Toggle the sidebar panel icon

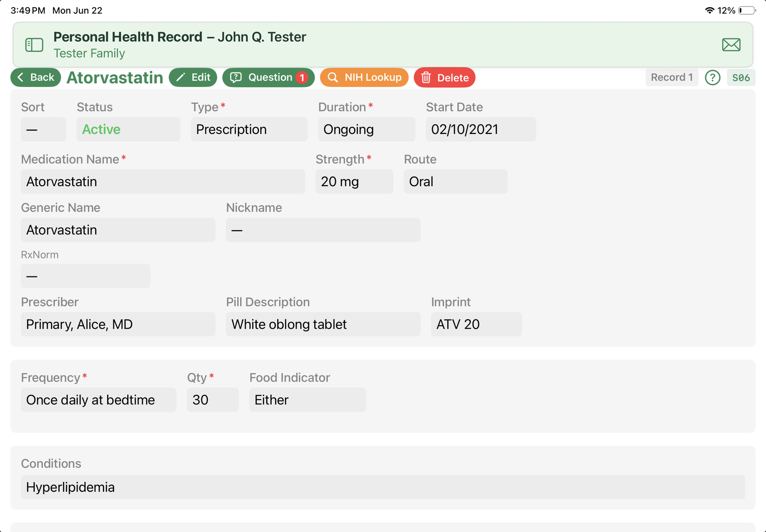click(x=34, y=45)
